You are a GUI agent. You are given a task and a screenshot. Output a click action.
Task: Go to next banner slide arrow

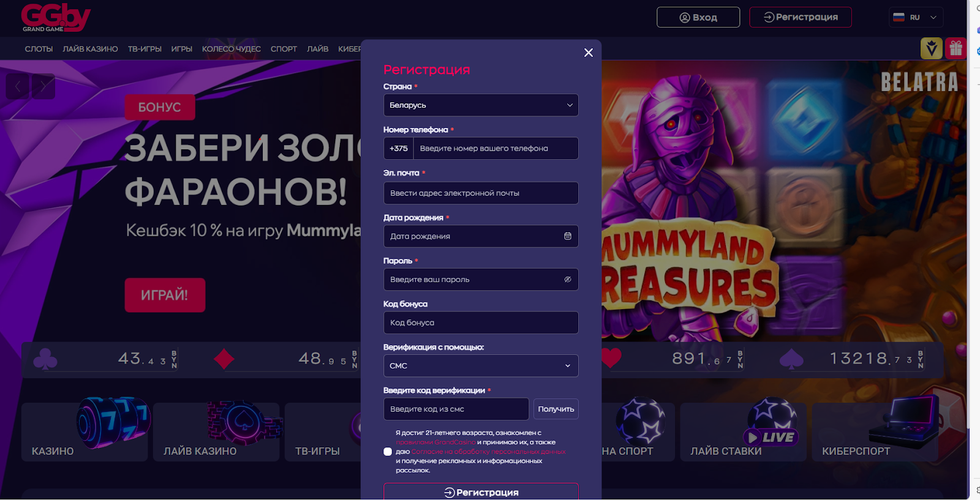coord(43,86)
